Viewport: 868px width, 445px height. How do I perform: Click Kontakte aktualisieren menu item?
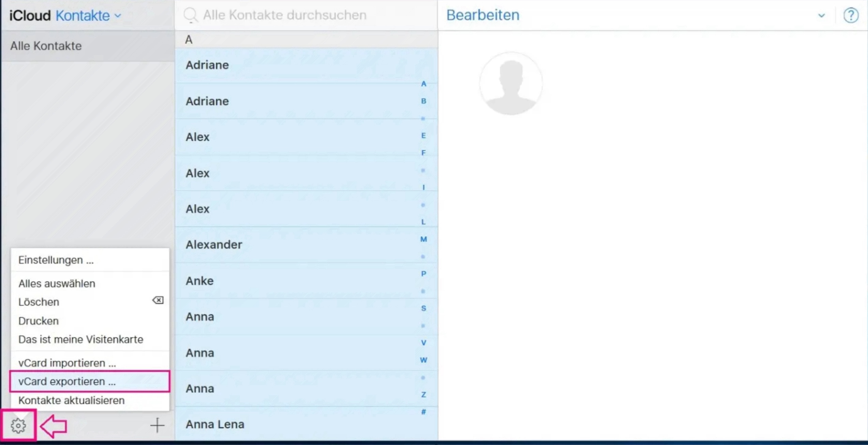[x=71, y=400]
